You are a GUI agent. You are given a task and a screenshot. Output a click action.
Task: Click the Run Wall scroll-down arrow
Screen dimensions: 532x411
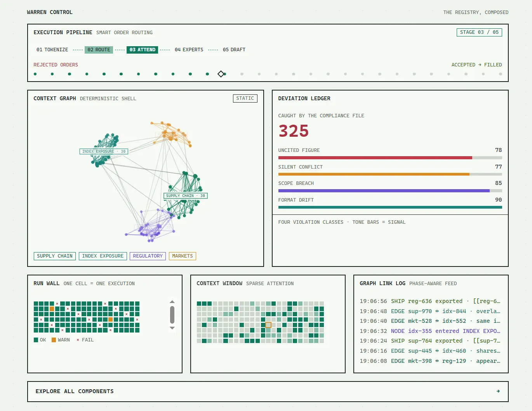point(172,328)
